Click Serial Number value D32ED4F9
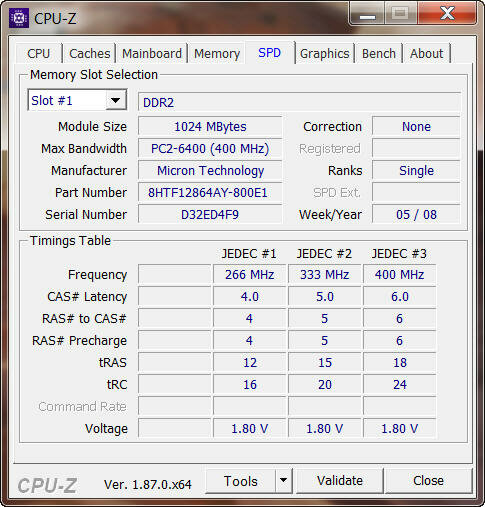Viewport: 485px width, 507px height. [210, 215]
